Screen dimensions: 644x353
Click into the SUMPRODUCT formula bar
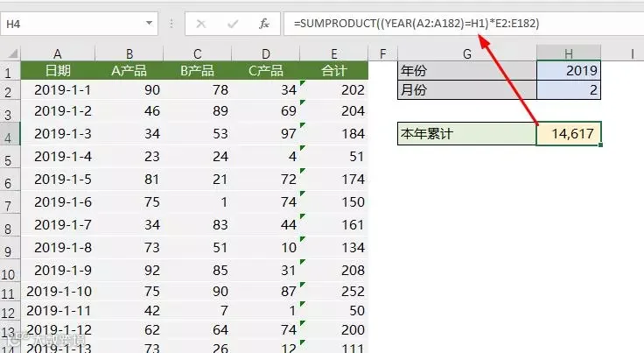click(x=463, y=24)
